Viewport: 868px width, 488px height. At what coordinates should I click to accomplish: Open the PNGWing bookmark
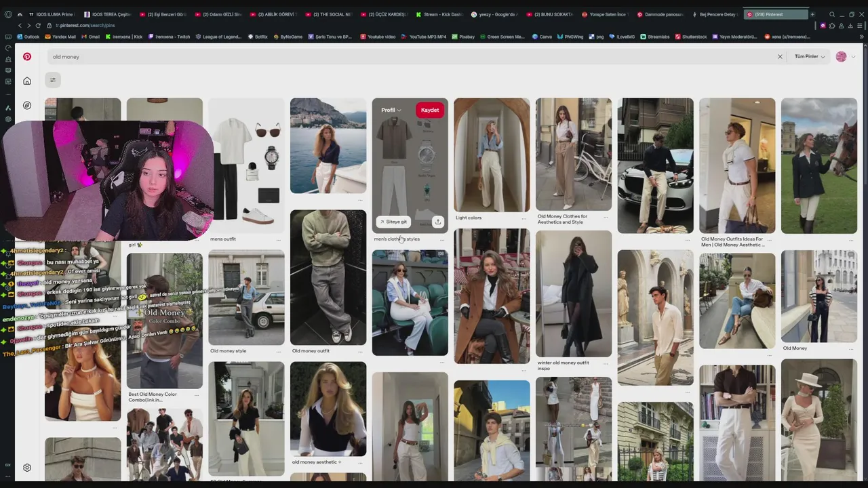click(x=570, y=37)
